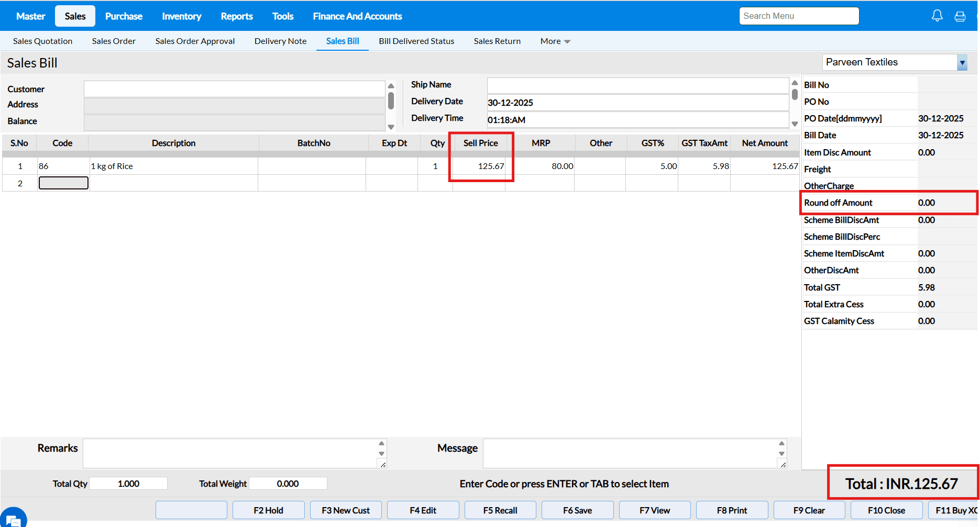980x527 pixels.
Task: Click the F3 New Cust button
Action: click(346, 510)
